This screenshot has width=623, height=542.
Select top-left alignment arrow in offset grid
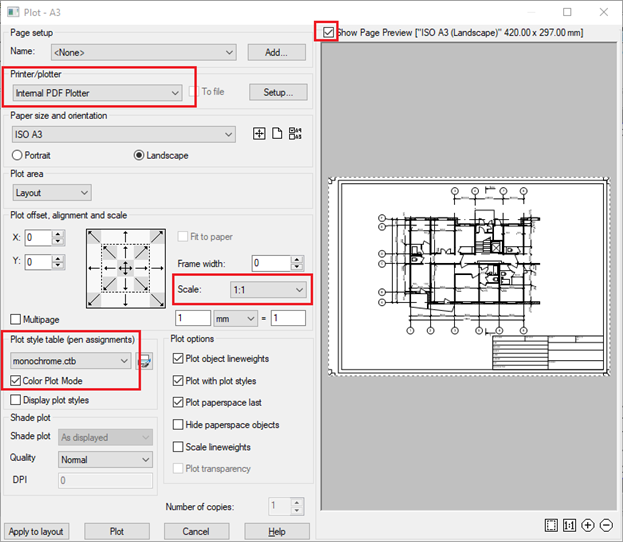coord(94,237)
